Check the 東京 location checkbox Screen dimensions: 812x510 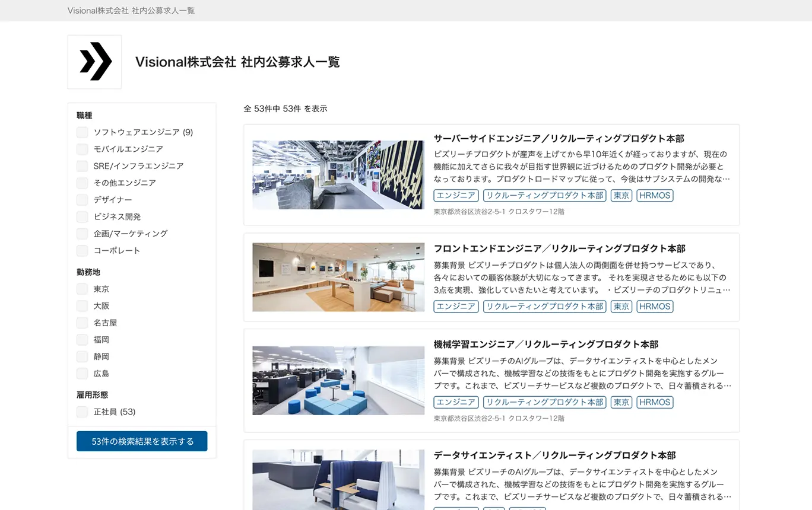(x=82, y=289)
